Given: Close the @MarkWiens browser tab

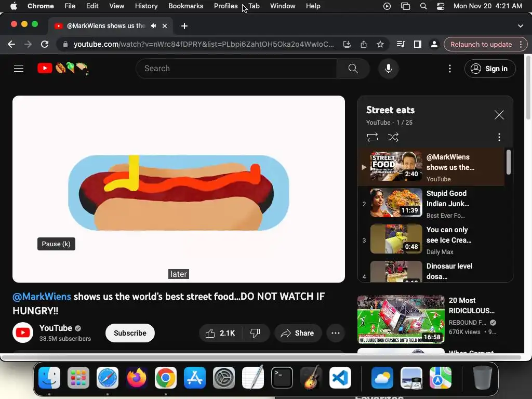Looking at the screenshot, I should (165, 26).
